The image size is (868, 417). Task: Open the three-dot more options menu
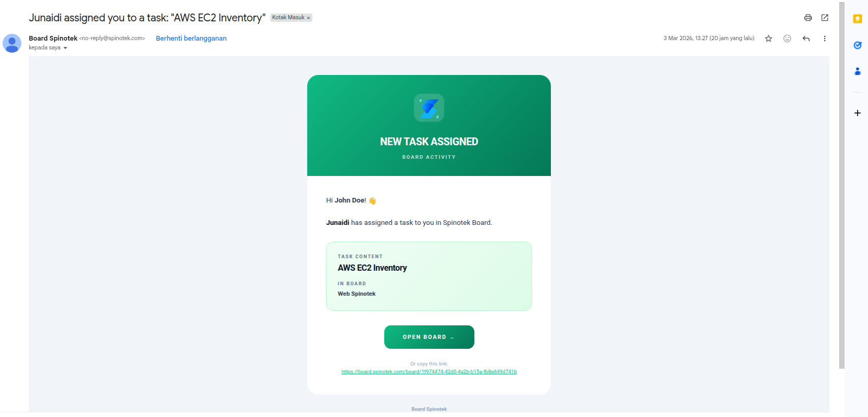click(x=824, y=38)
